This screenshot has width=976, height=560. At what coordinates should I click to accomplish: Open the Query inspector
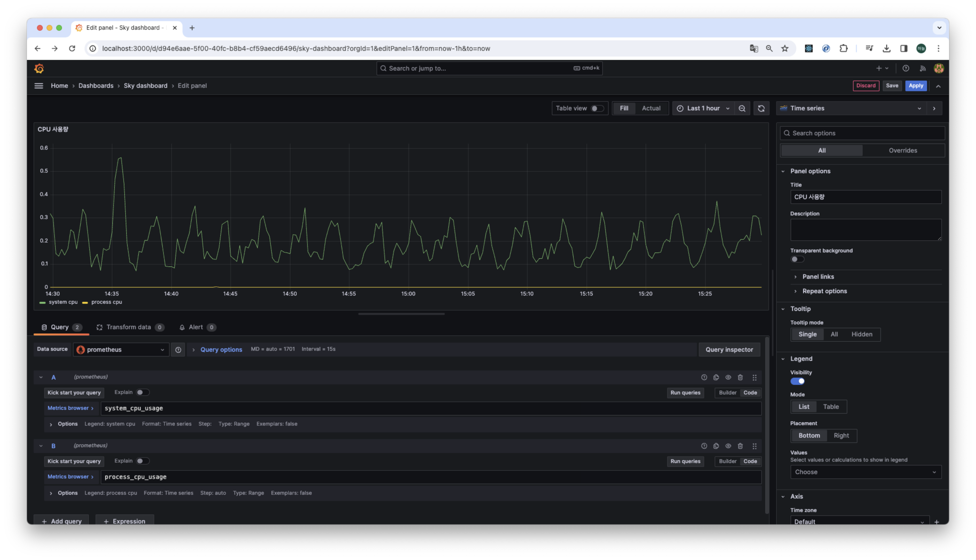[729, 350]
